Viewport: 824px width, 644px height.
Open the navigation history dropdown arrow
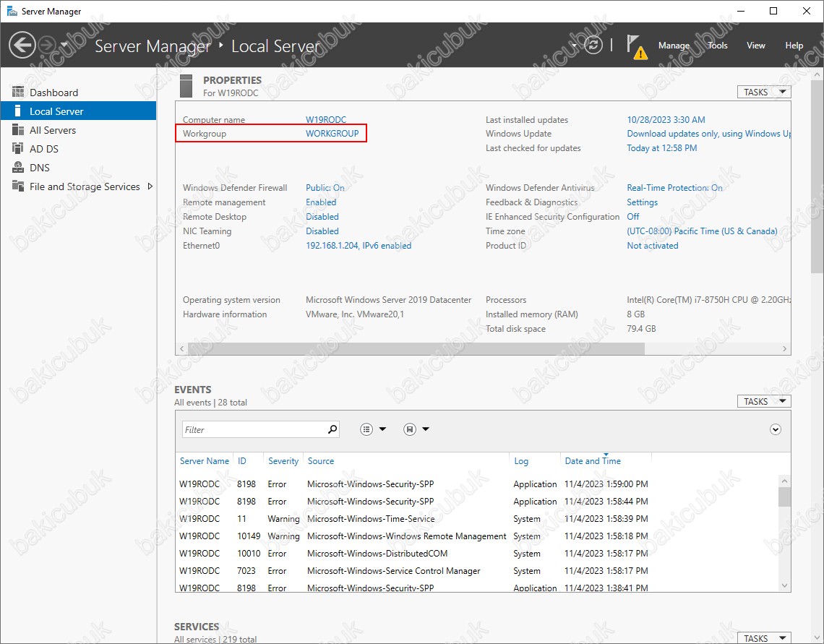point(64,45)
